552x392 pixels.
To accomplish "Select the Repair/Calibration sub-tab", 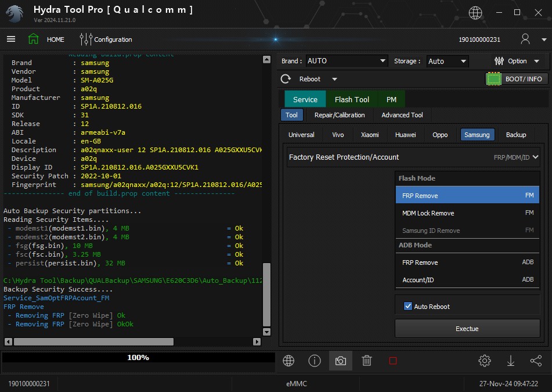I will point(340,115).
